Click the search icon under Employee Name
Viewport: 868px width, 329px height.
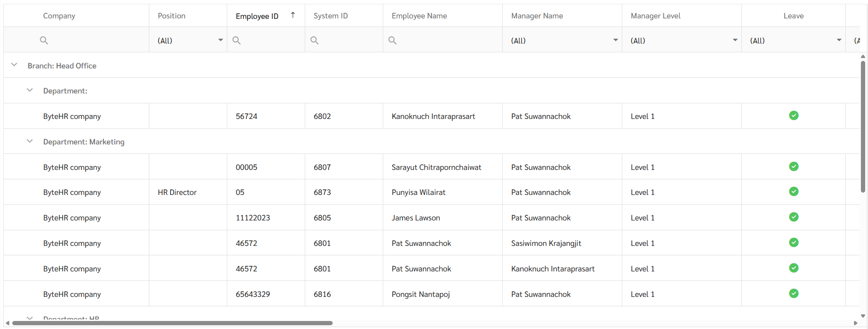tap(392, 41)
